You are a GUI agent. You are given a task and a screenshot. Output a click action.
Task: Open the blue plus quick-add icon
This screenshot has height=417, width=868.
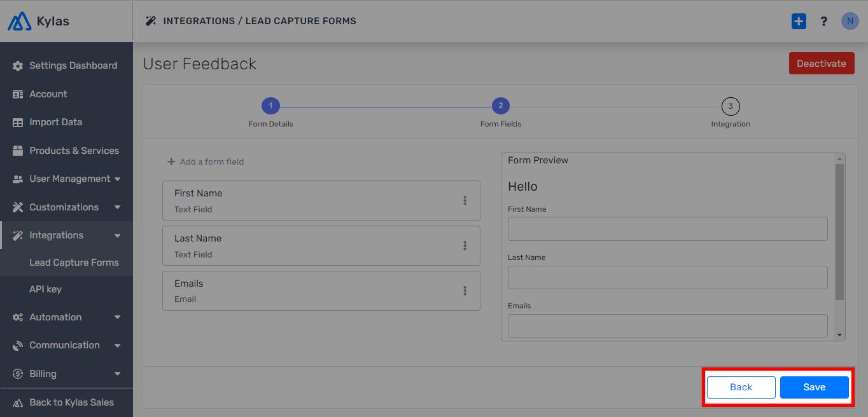click(x=799, y=21)
